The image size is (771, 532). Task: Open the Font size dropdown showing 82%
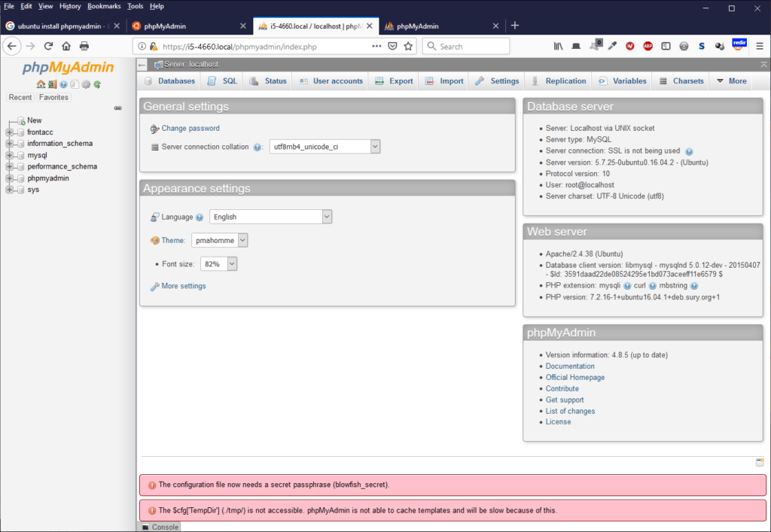tap(219, 264)
